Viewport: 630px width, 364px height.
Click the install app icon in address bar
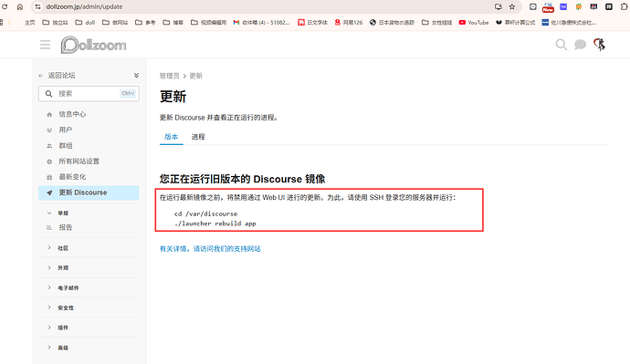[x=499, y=6]
